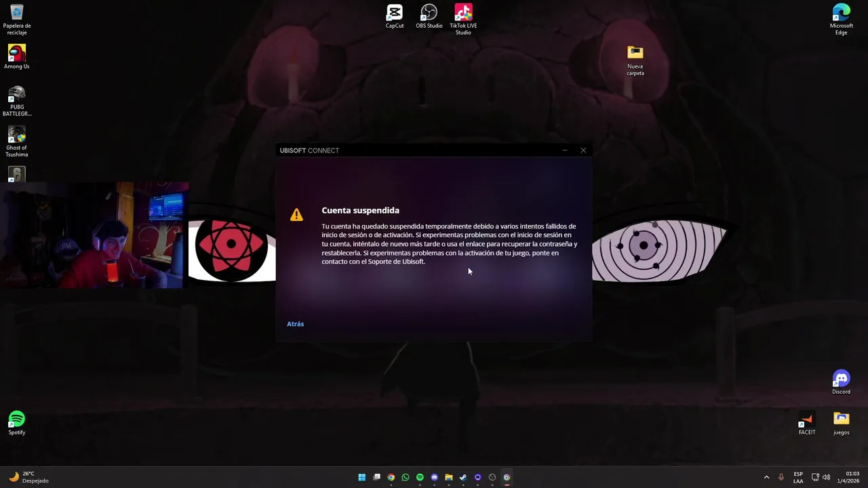The width and height of the screenshot is (868, 488).
Task: Open Spotify from the taskbar
Action: (x=420, y=477)
